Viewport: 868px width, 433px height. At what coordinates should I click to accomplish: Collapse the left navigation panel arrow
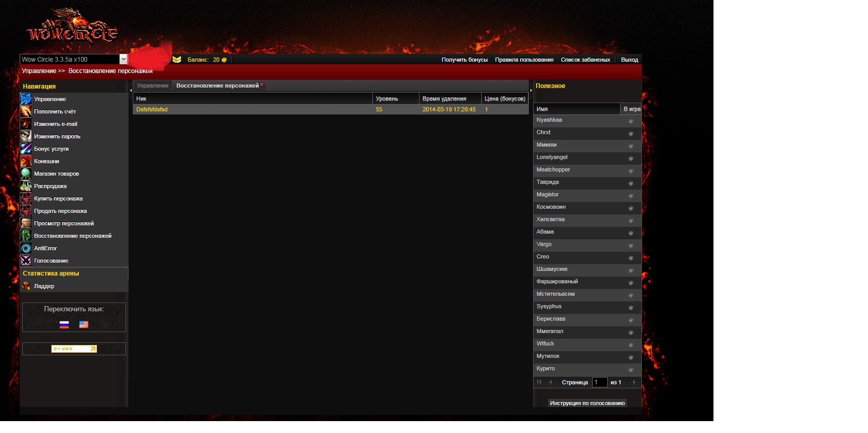131,90
